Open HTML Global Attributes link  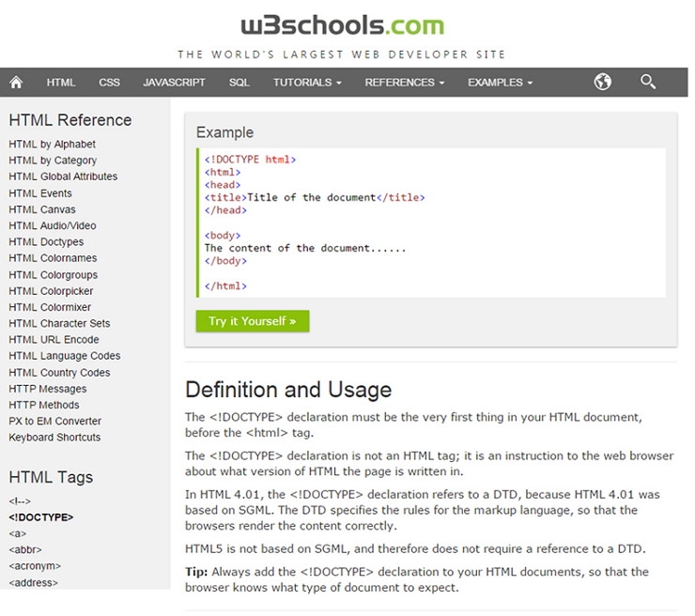63,177
